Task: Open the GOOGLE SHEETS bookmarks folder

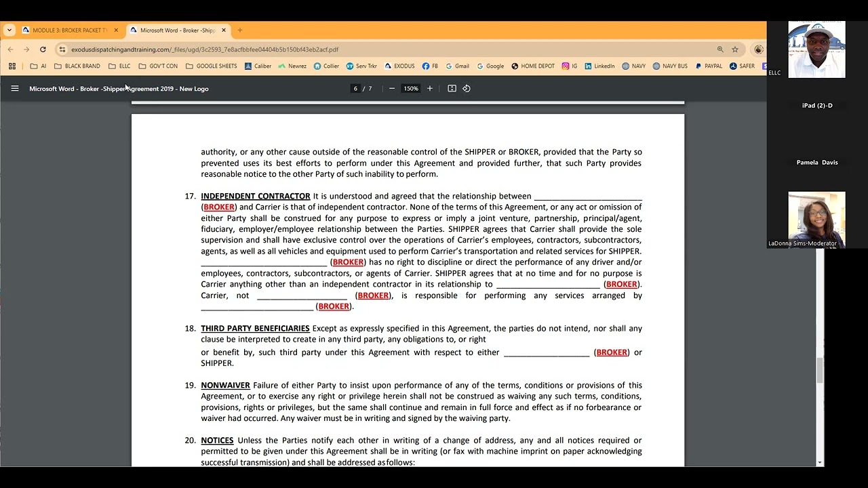Action: [211, 66]
